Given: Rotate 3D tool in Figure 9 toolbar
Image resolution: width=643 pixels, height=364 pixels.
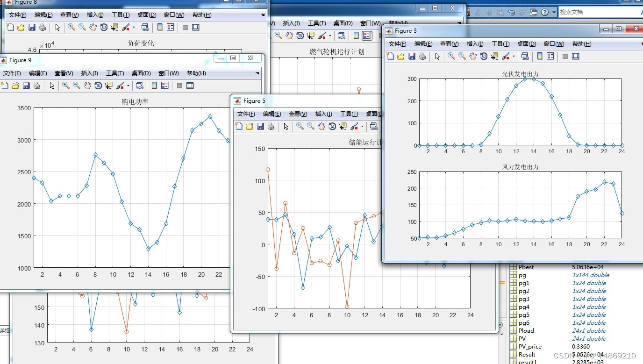Looking at the screenshot, I should [x=98, y=86].
